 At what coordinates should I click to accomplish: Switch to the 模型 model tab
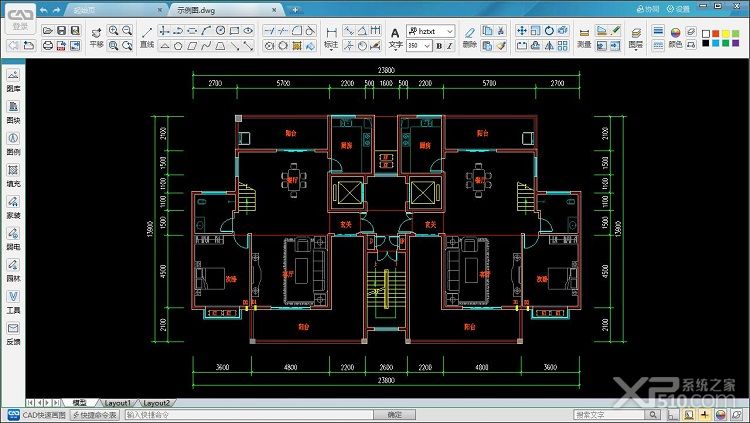[79, 403]
